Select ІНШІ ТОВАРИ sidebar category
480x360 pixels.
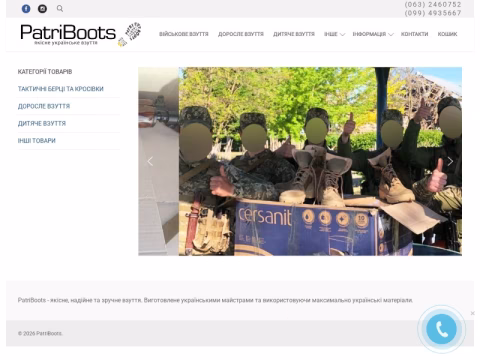point(37,141)
